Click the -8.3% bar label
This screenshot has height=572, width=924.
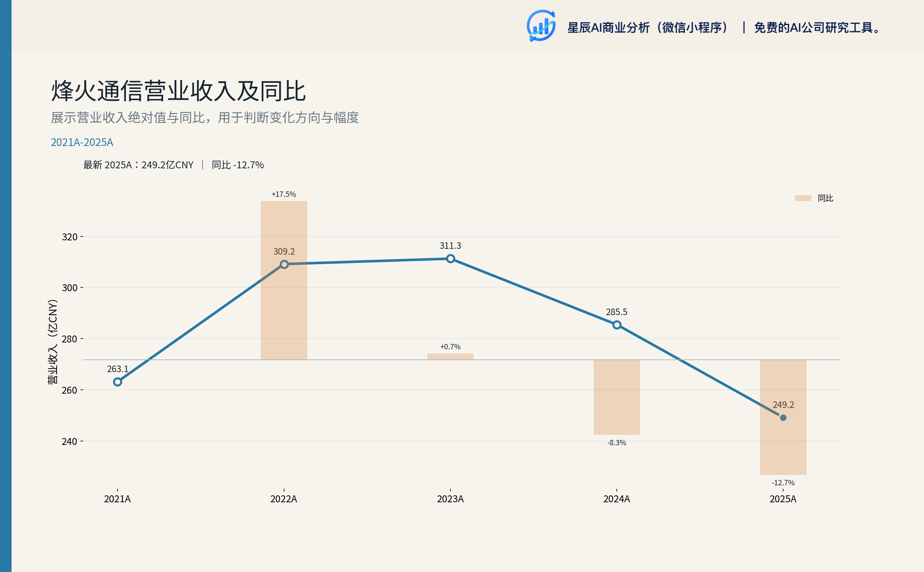point(617,443)
